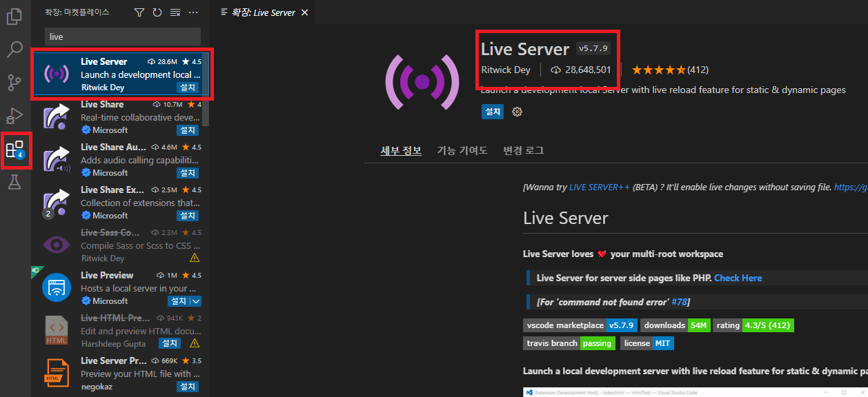868x397 pixels.
Task: Click the https:// link at README top
Action: point(851,187)
